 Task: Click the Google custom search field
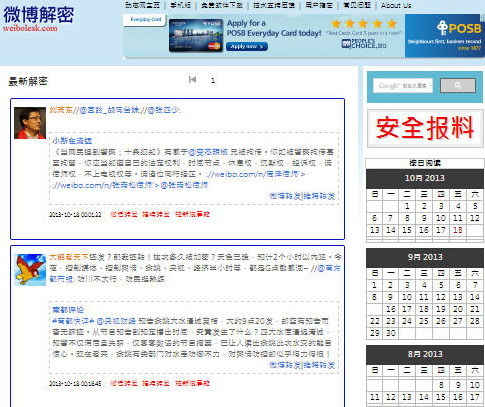(x=403, y=86)
